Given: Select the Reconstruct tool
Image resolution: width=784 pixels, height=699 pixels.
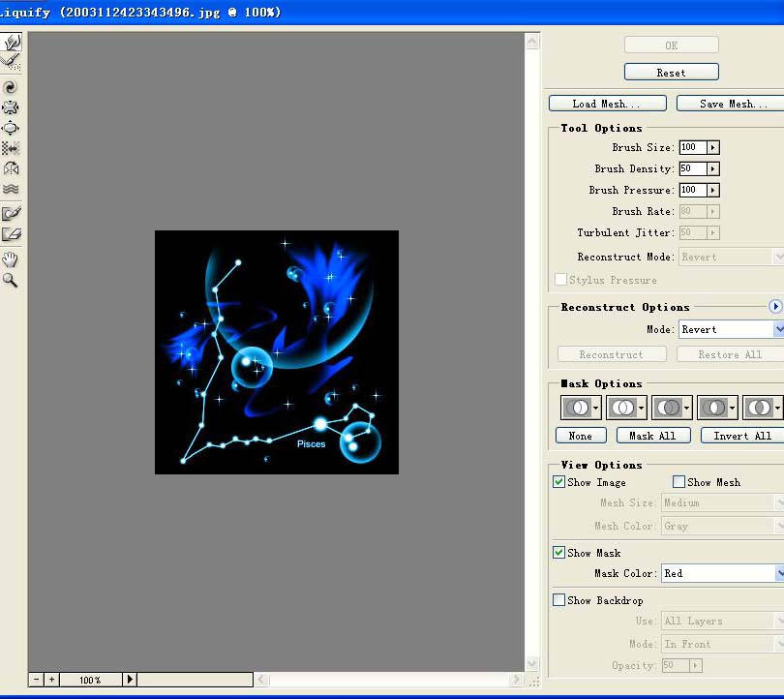Looking at the screenshot, I should point(12,62).
